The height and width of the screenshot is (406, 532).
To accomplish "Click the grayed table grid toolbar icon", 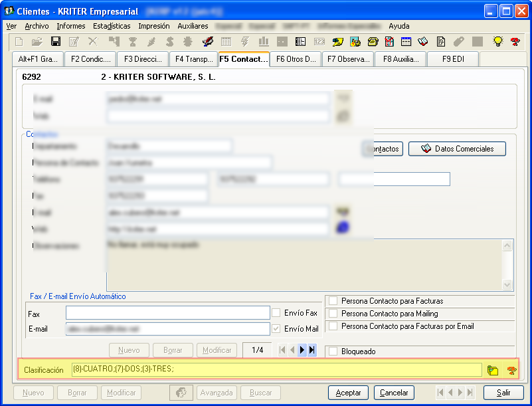I will pos(226,42).
